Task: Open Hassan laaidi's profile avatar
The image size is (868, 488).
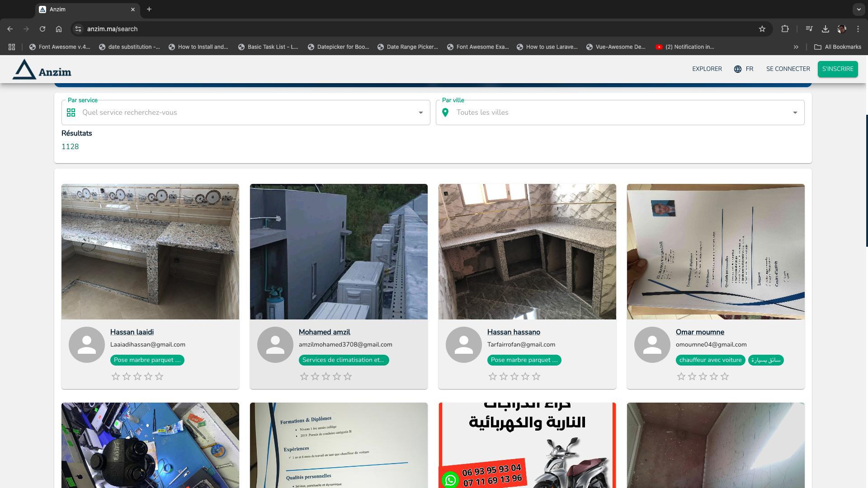Action: pyautogui.click(x=86, y=344)
